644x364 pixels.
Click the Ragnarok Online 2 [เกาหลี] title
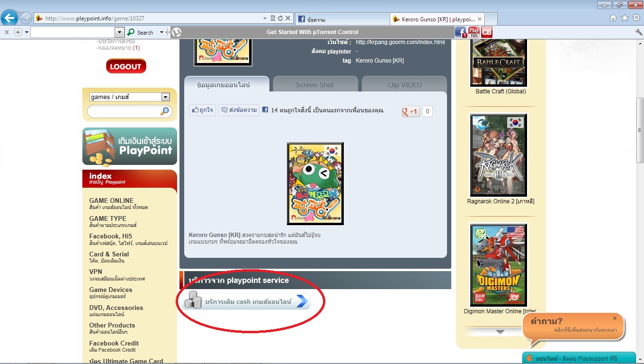coord(501,201)
